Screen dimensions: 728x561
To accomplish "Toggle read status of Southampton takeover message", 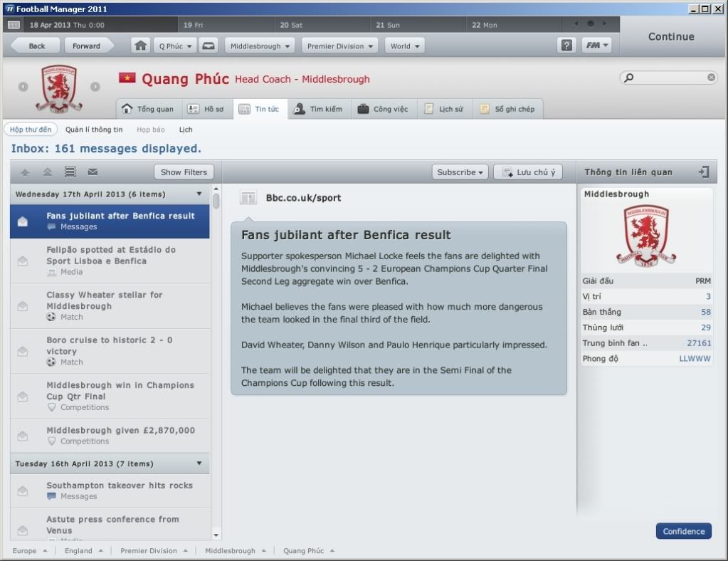I will pos(22,491).
